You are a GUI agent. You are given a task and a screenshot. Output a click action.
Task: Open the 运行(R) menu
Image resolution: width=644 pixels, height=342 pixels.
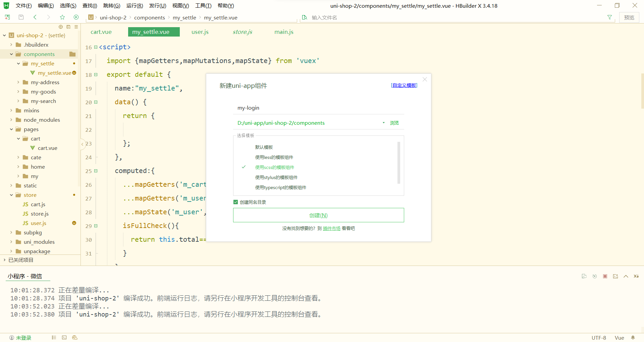pyautogui.click(x=135, y=5)
